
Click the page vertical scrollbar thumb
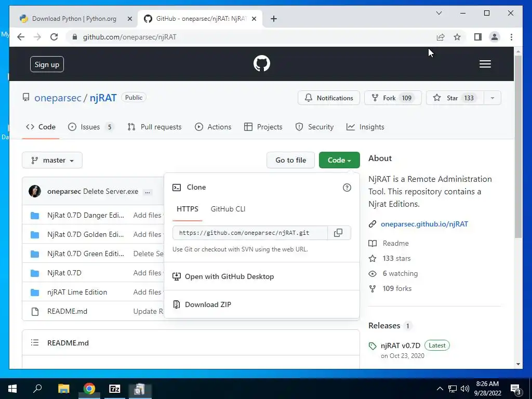pos(518,146)
